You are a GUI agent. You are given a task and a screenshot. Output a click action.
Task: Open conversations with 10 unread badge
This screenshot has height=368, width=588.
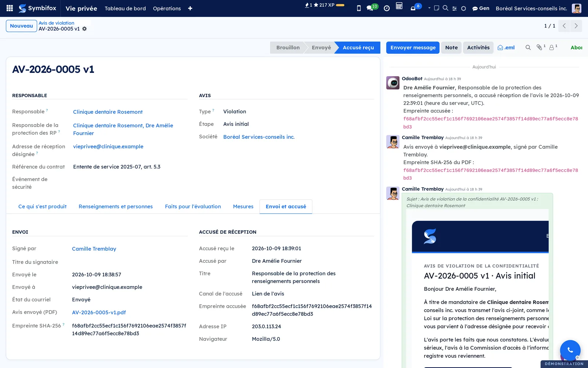(x=372, y=8)
